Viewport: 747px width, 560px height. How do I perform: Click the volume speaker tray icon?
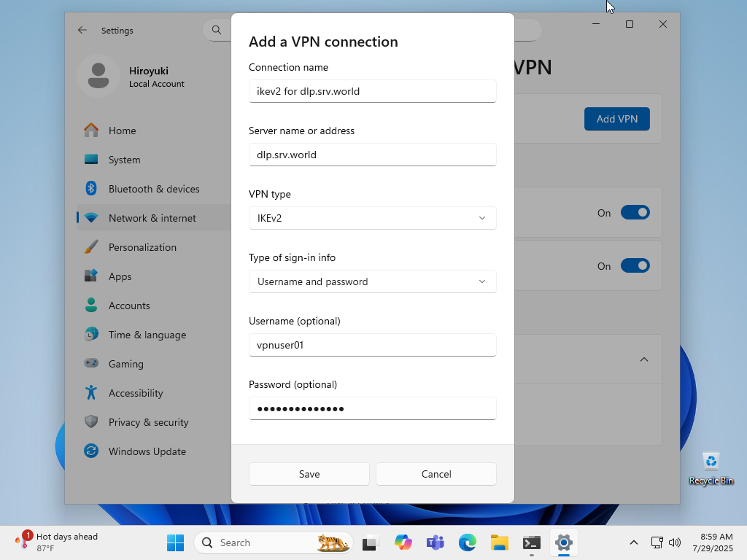coord(675,542)
